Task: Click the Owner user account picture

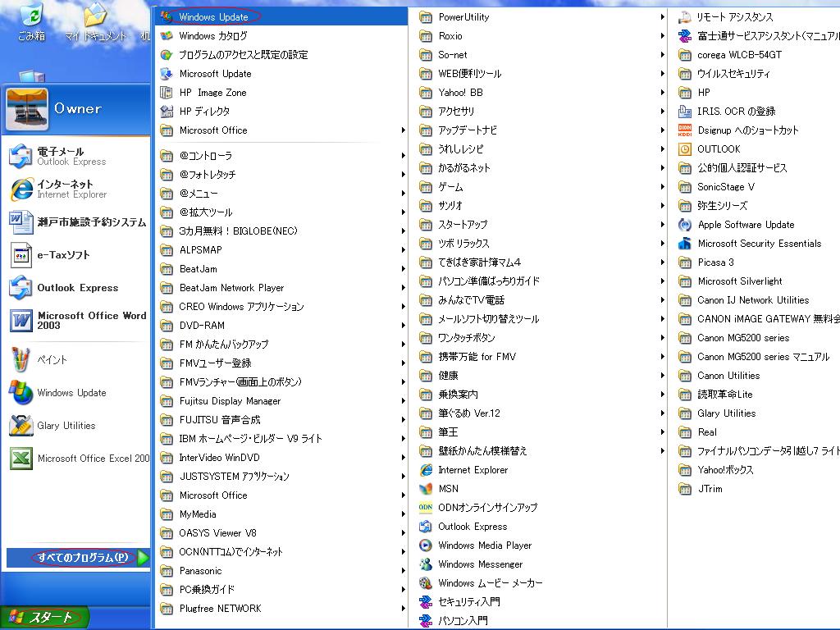Action: tap(26, 109)
